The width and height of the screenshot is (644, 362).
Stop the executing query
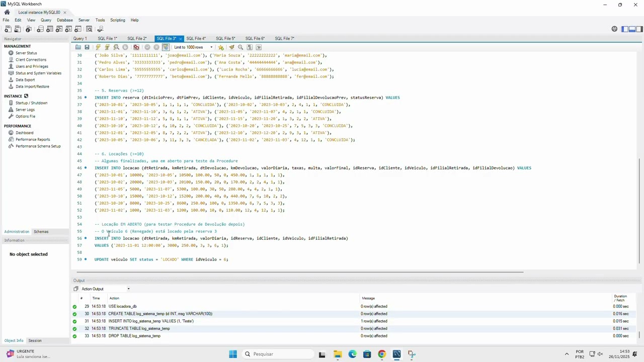125,47
